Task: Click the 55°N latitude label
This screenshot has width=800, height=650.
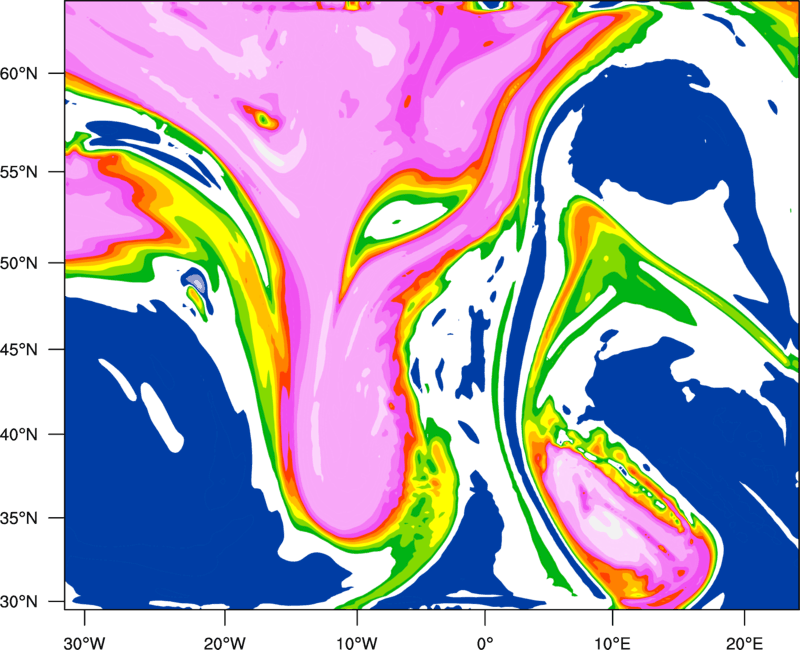Action: (19, 172)
